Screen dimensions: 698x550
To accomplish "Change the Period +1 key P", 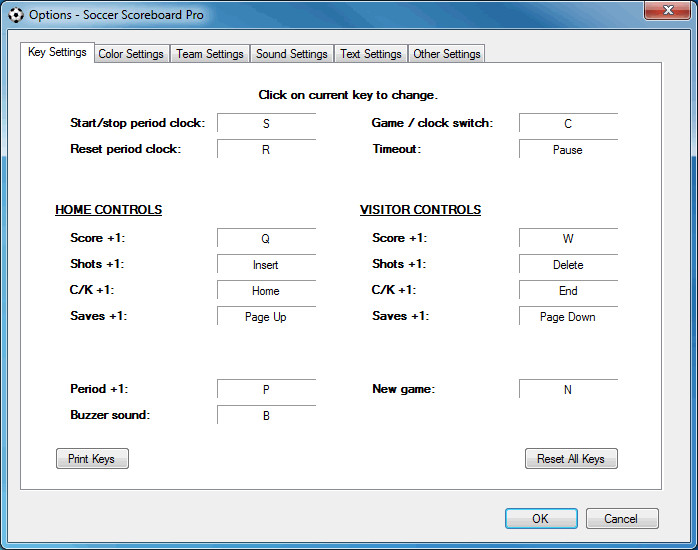I will pos(266,389).
